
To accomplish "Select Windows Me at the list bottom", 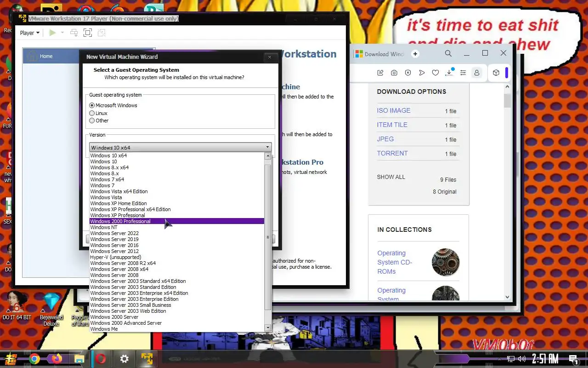I will pos(177,329).
